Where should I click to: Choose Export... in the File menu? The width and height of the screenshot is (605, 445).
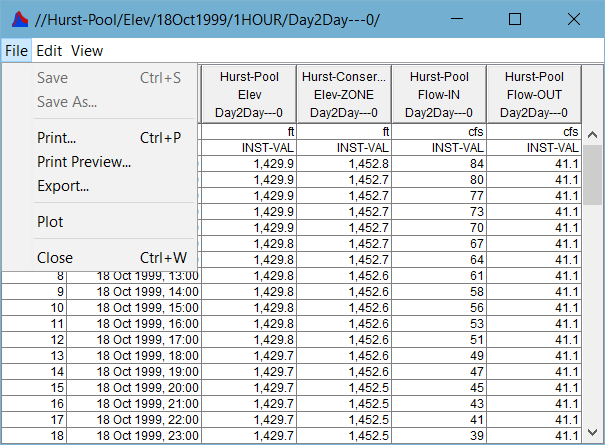tap(63, 186)
